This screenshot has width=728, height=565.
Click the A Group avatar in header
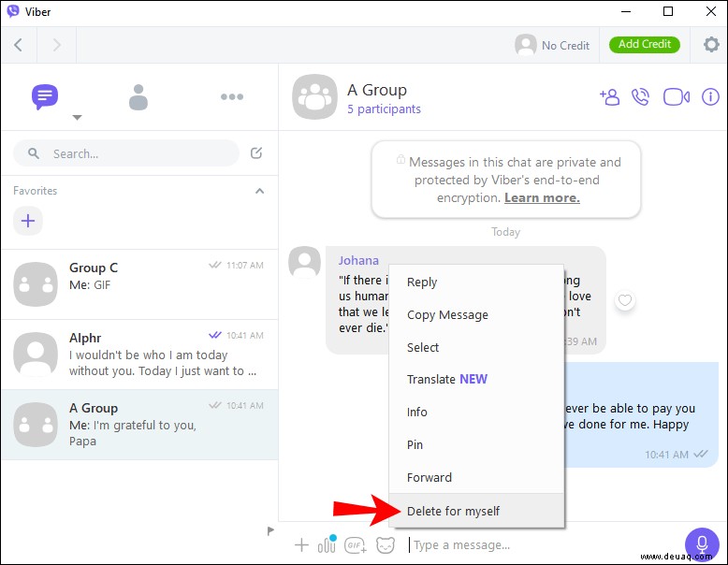tap(314, 97)
